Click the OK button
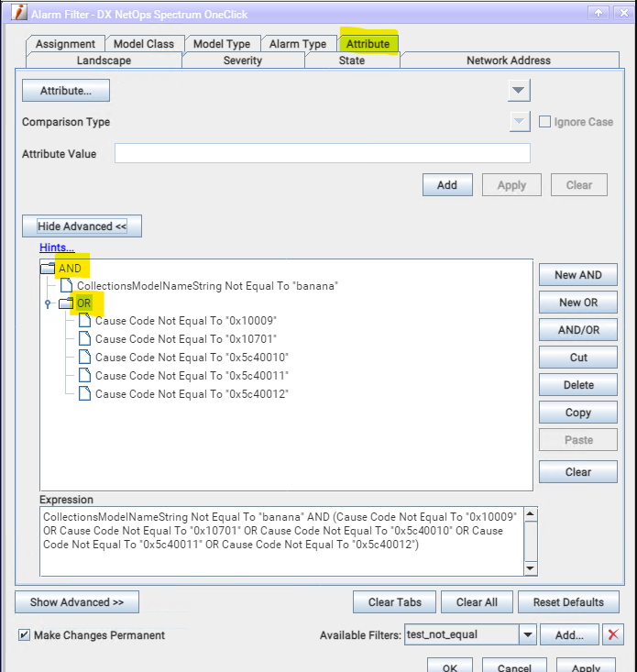The image size is (637, 672). tap(450, 666)
